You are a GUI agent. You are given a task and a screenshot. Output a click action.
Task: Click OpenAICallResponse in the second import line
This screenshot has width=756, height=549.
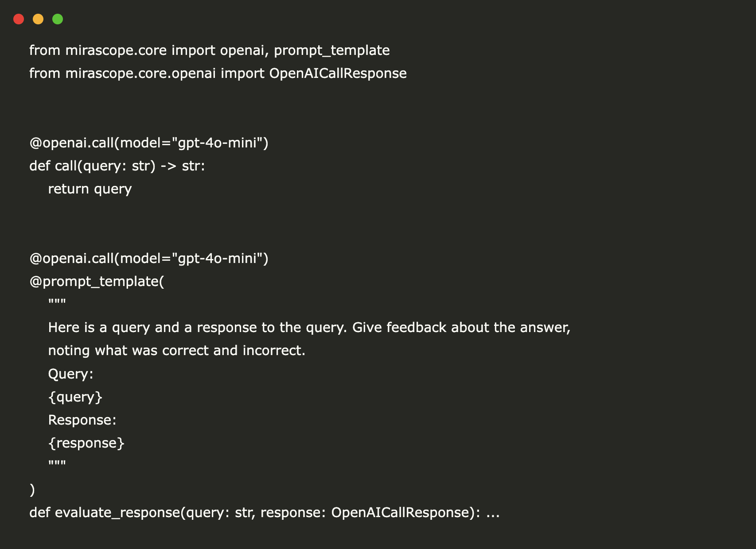(338, 73)
